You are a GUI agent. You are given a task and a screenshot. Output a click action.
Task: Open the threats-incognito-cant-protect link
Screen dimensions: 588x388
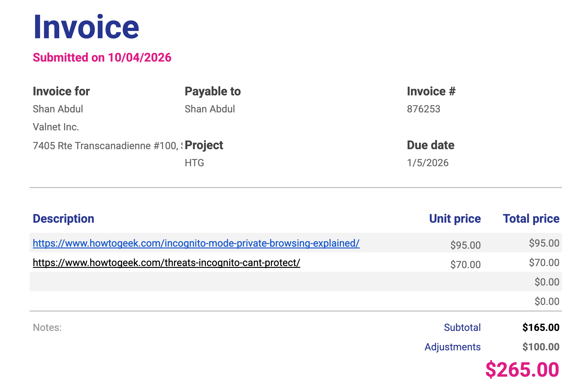[166, 262]
